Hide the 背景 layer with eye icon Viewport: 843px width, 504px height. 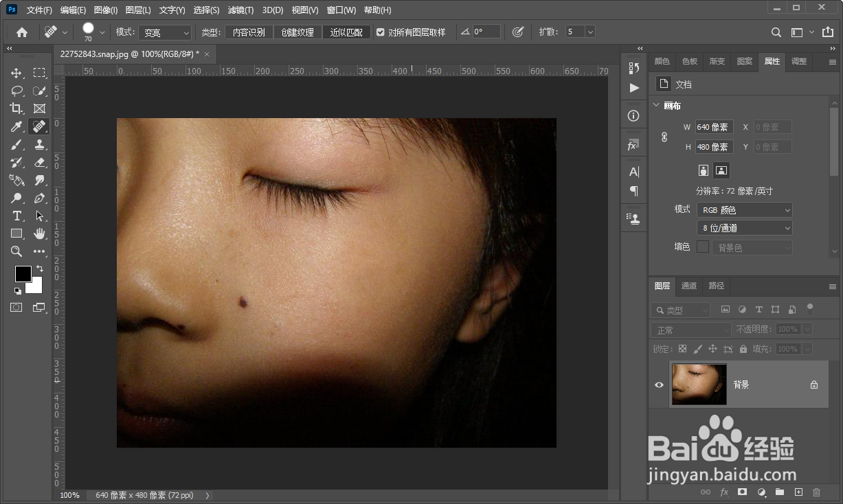point(659,385)
